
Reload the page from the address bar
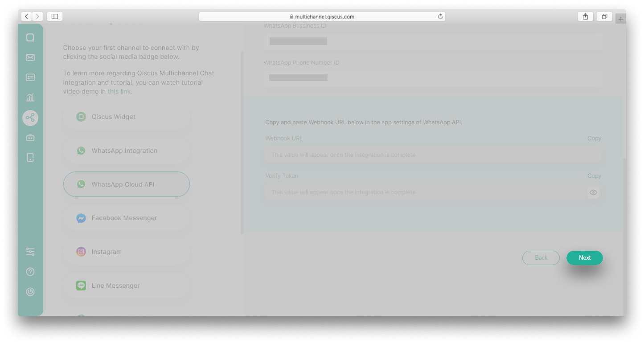440,16
